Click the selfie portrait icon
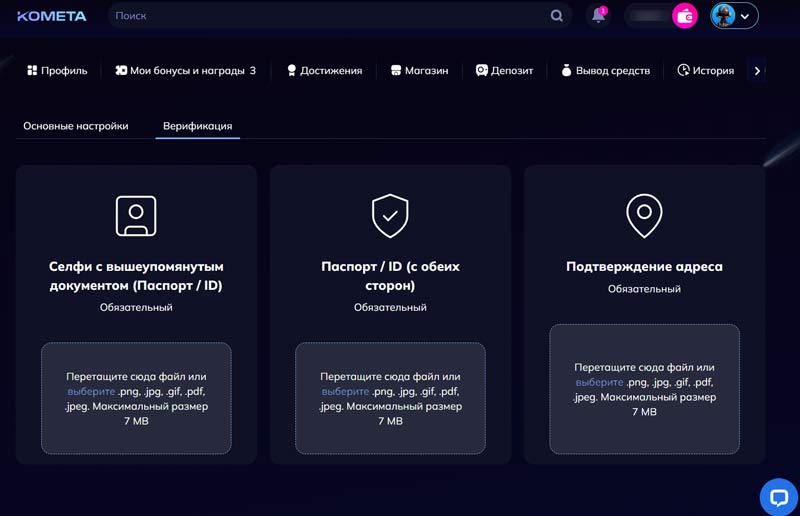Viewport: 800px width, 516px height. click(x=136, y=215)
